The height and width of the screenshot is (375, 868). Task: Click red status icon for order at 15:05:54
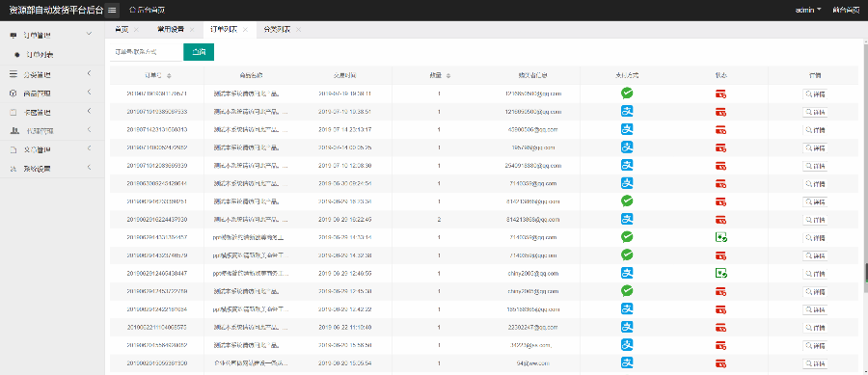point(720,363)
